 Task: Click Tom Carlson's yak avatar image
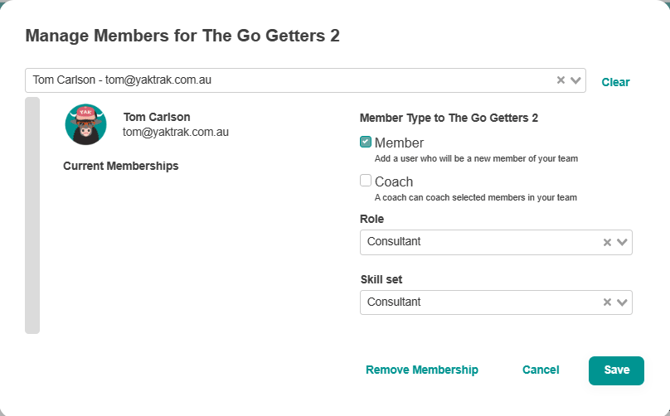(x=86, y=124)
